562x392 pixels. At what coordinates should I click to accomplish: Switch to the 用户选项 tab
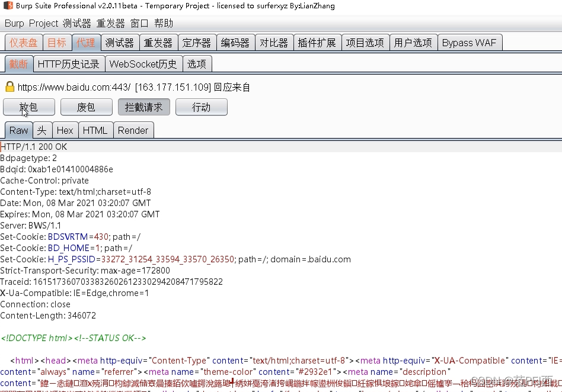[x=413, y=43]
